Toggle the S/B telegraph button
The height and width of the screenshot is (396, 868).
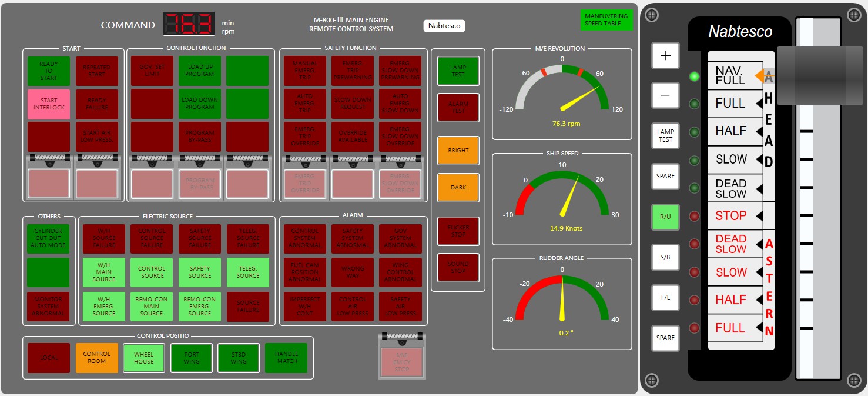tap(665, 257)
